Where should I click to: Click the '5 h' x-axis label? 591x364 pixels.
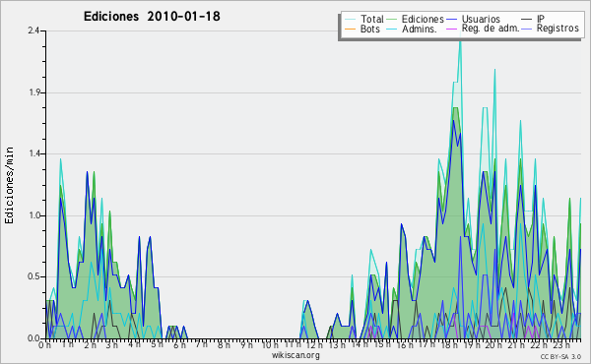tap(157, 344)
